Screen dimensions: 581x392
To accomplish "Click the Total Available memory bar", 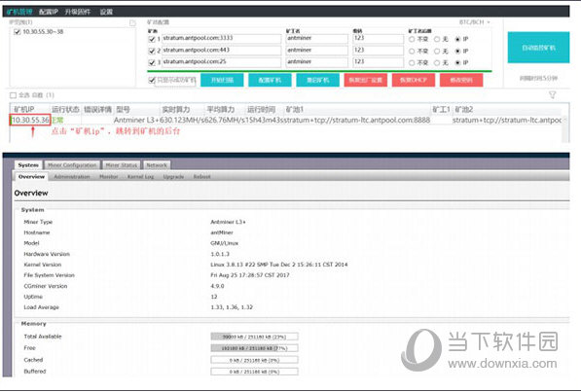I will 254,337.
